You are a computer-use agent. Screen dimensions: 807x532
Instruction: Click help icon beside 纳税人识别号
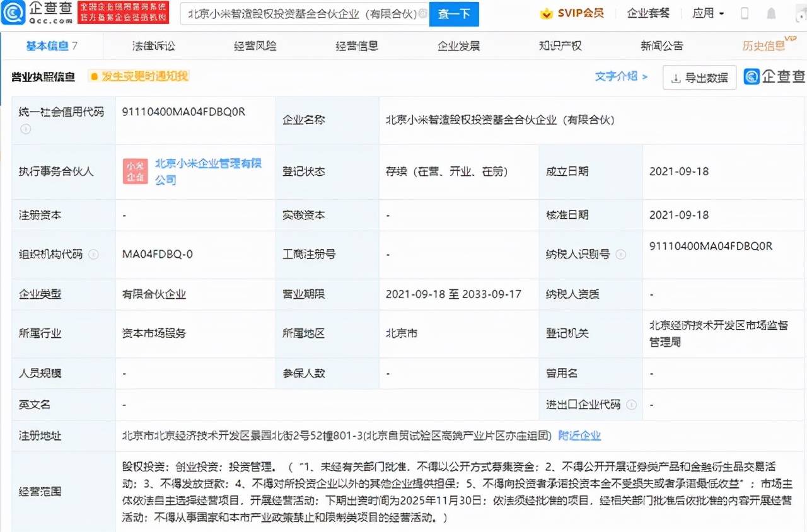pos(620,255)
